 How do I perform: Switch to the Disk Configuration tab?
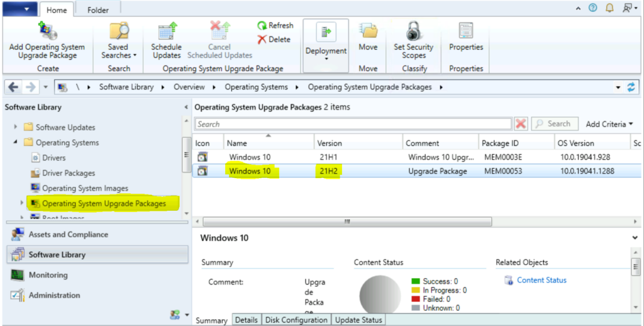click(296, 320)
